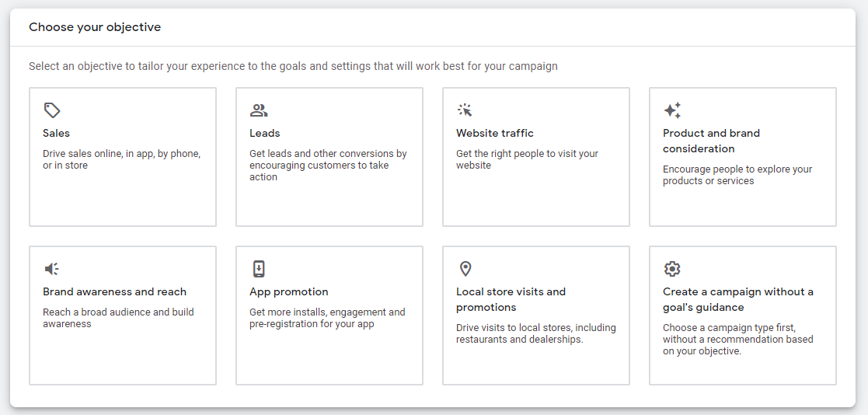Select the Website traffic heading
This screenshot has height=415, width=868.
pyautogui.click(x=495, y=133)
